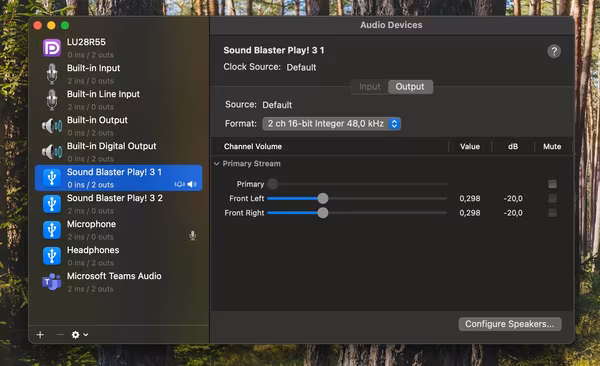Click the USB icon beside Microphone

(52, 230)
